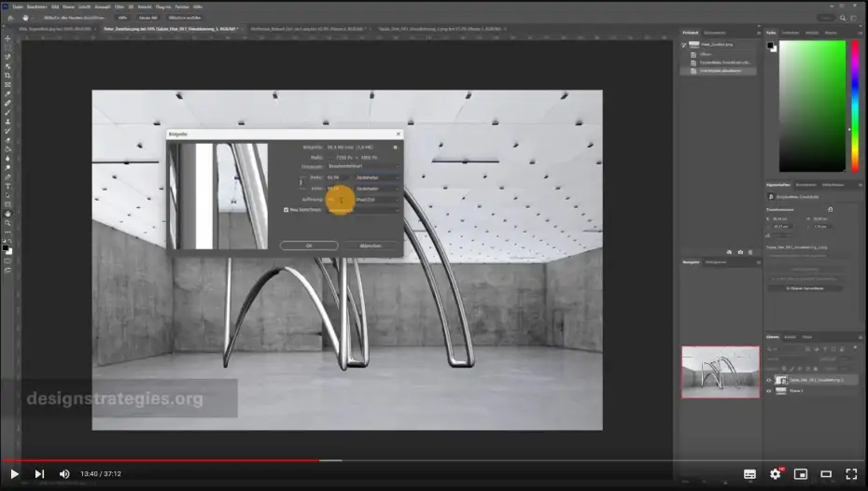Open the Auflösung unit dropdown (Pixel/Zoll)
Viewport: 868px width, 491px height.
tap(377, 199)
